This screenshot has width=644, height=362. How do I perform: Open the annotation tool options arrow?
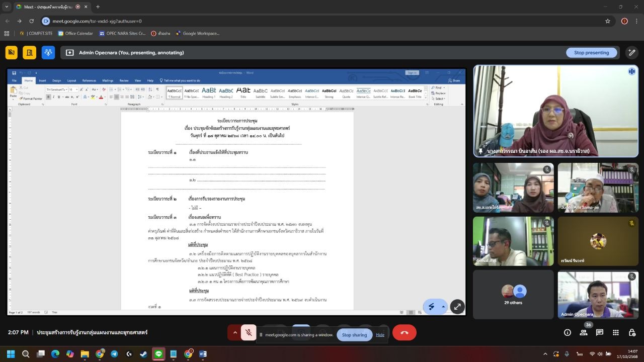click(x=443, y=306)
